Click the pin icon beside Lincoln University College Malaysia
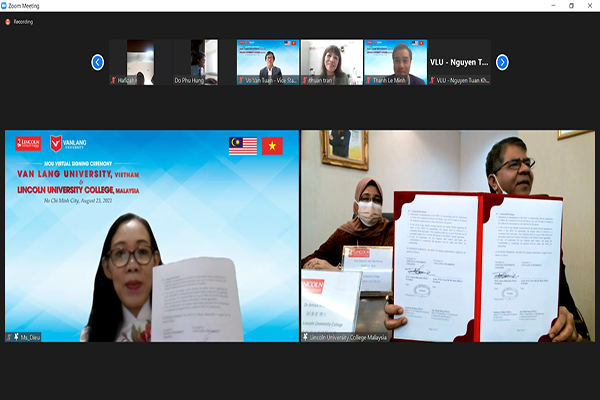 tap(305, 337)
